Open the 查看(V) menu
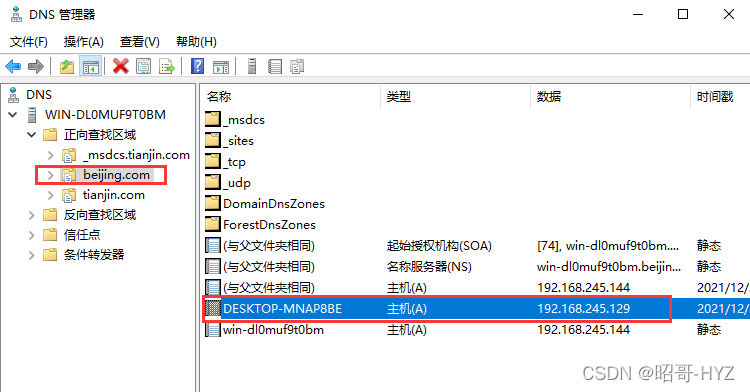The image size is (750, 392). [x=140, y=42]
